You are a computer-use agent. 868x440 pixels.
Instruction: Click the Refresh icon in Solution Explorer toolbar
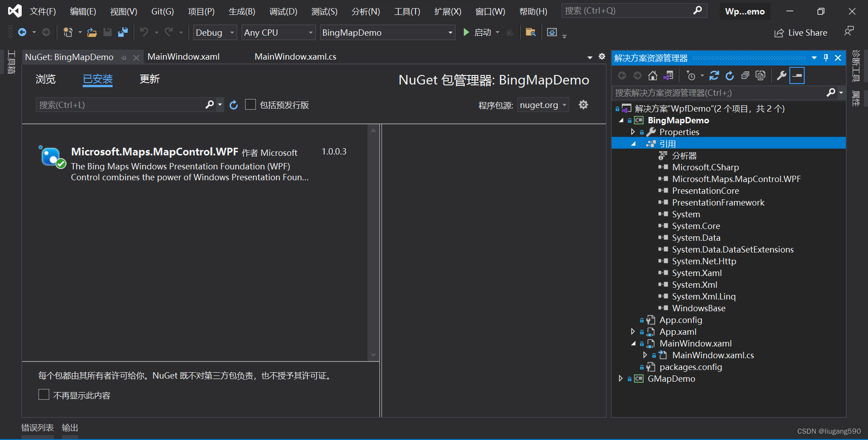pyautogui.click(x=730, y=75)
